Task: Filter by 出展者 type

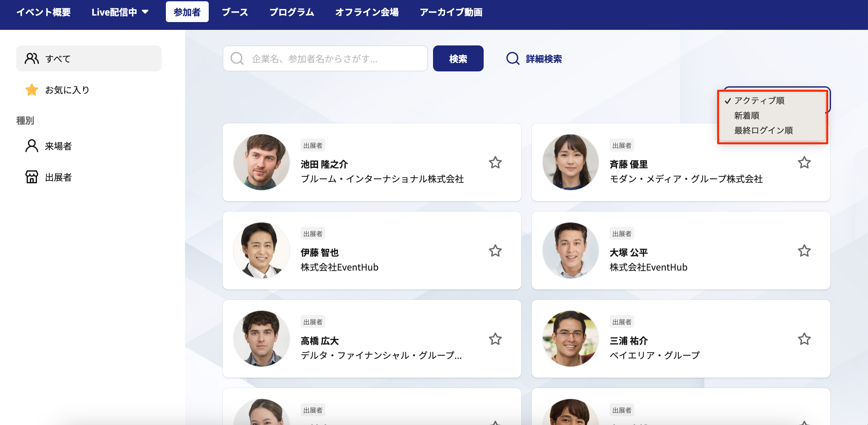Action: click(58, 177)
